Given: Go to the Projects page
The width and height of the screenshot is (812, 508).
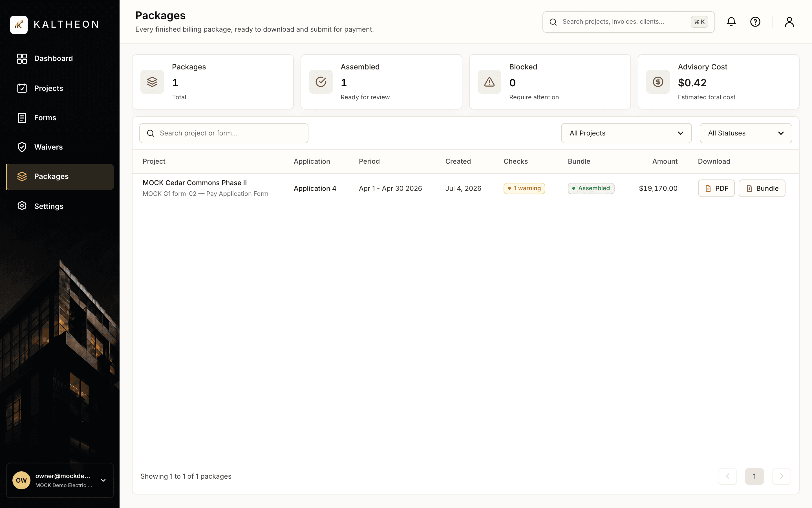Looking at the screenshot, I should click(60, 88).
